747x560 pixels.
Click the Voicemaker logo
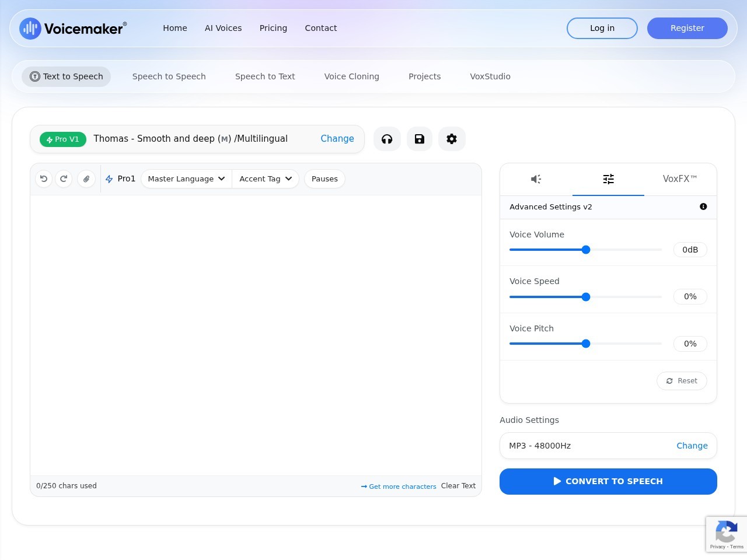click(x=73, y=28)
